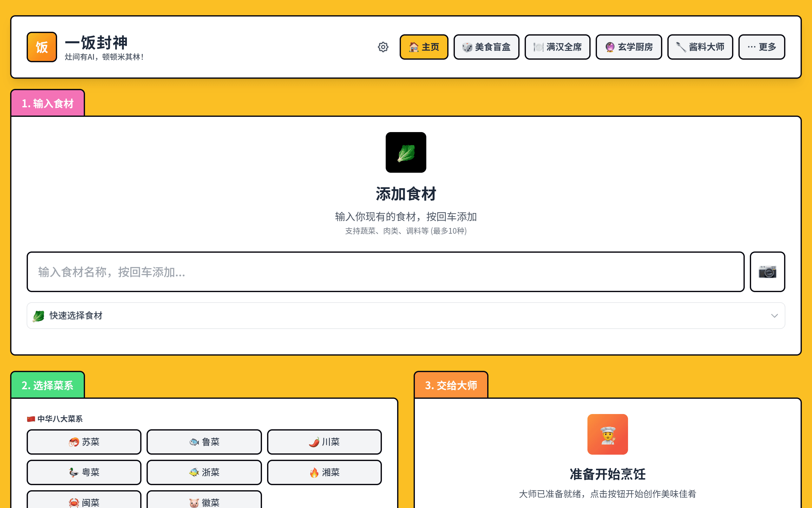Click the 中华八大菜系 heading
The image size is (812, 508).
(x=55, y=419)
